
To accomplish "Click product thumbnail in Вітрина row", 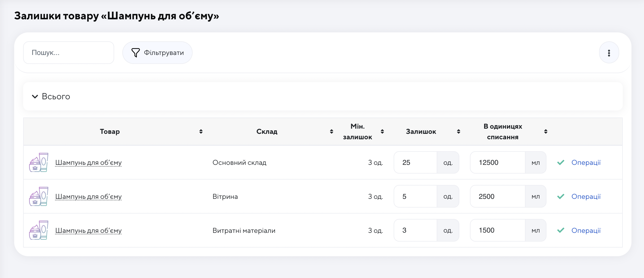I will pos(39,196).
